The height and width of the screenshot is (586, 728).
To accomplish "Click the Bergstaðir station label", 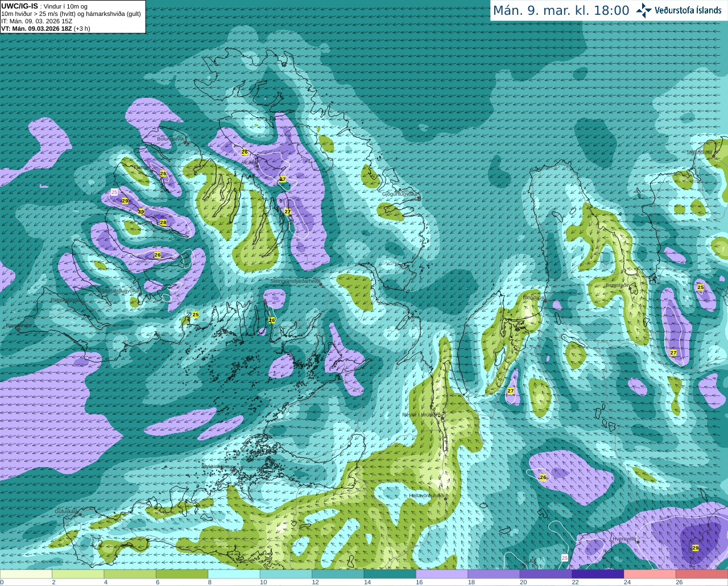I will 617,285.
